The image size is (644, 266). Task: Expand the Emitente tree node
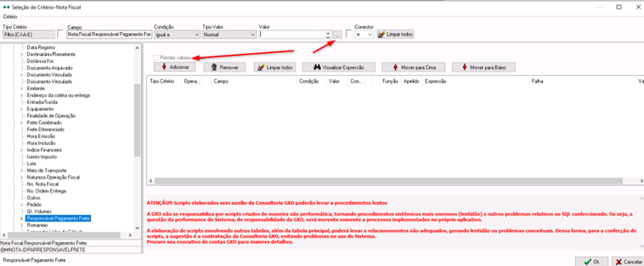coord(21,88)
